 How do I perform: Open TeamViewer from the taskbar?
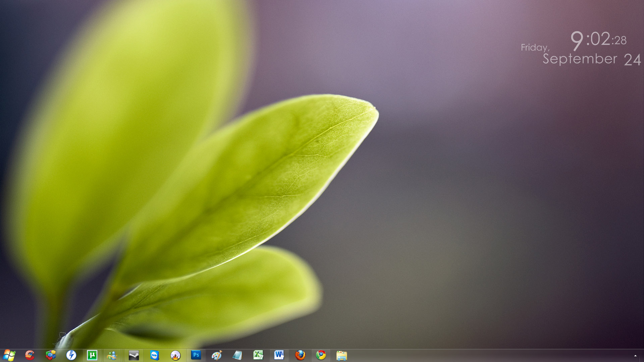(x=154, y=355)
